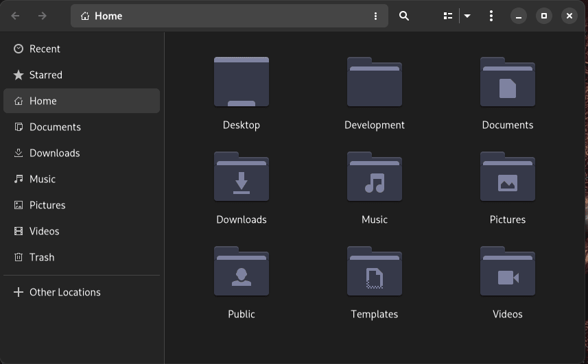Switch to list view
588x364 pixels.
tap(448, 16)
